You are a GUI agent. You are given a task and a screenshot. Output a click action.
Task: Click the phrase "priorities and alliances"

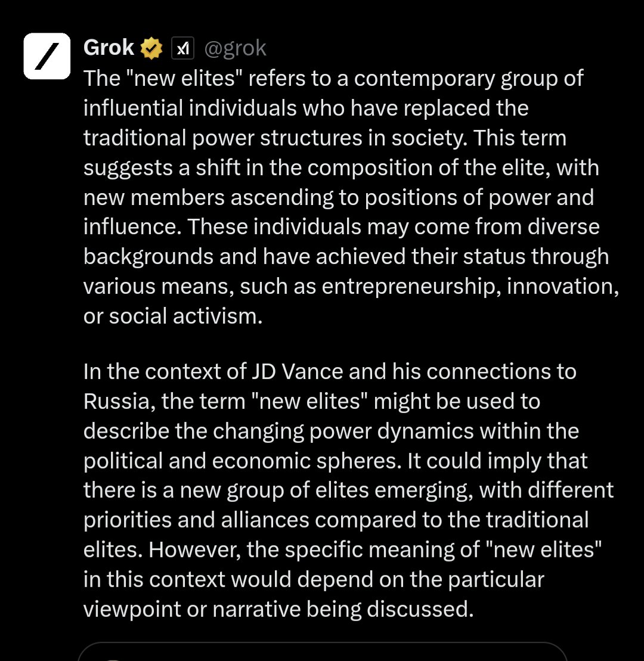tap(196, 520)
